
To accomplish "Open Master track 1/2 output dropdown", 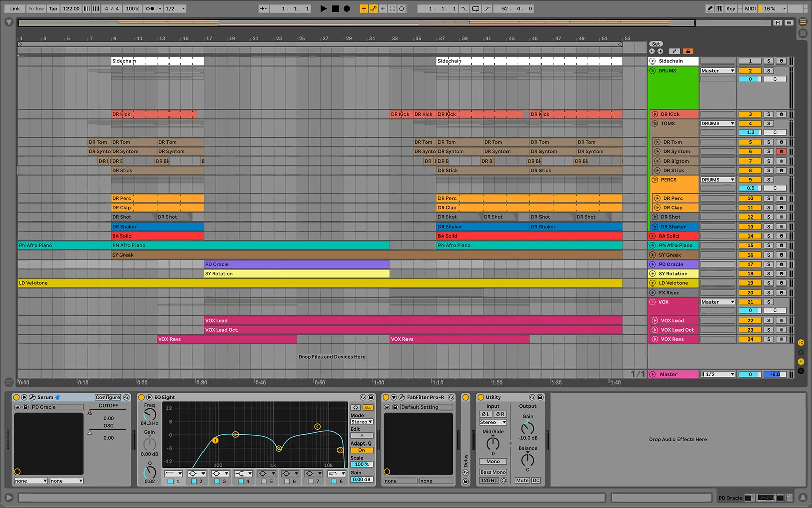I will click(718, 374).
